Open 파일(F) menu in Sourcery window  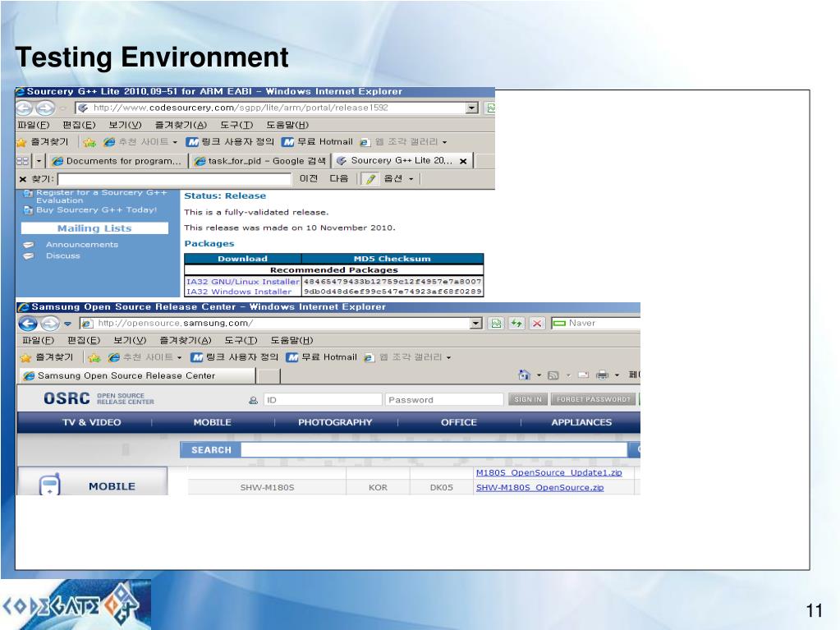tap(33, 125)
